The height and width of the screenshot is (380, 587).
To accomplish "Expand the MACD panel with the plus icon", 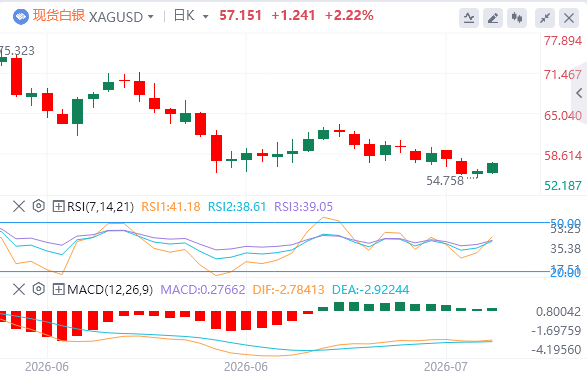I will (58, 289).
